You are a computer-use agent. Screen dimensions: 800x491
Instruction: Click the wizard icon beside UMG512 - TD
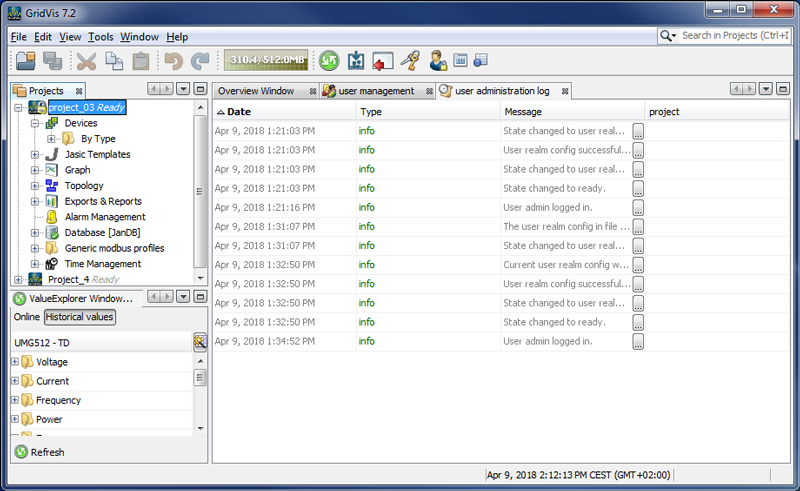coord(200,343)
